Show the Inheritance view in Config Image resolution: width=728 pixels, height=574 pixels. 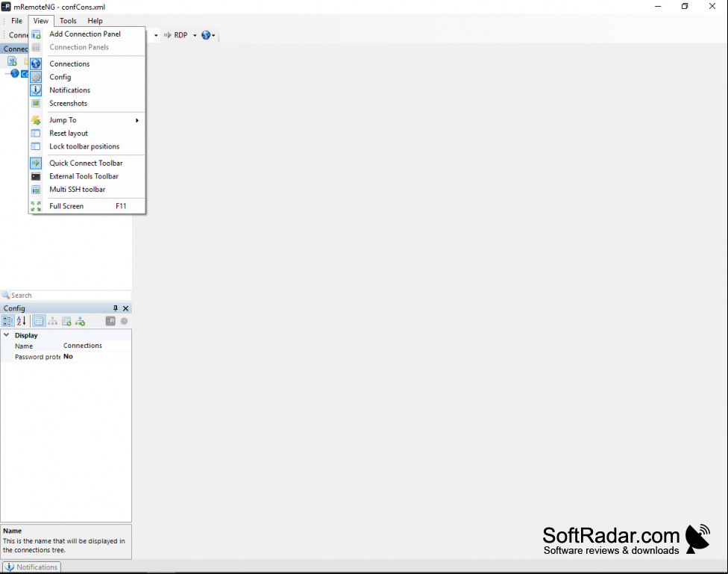[52, 321]
